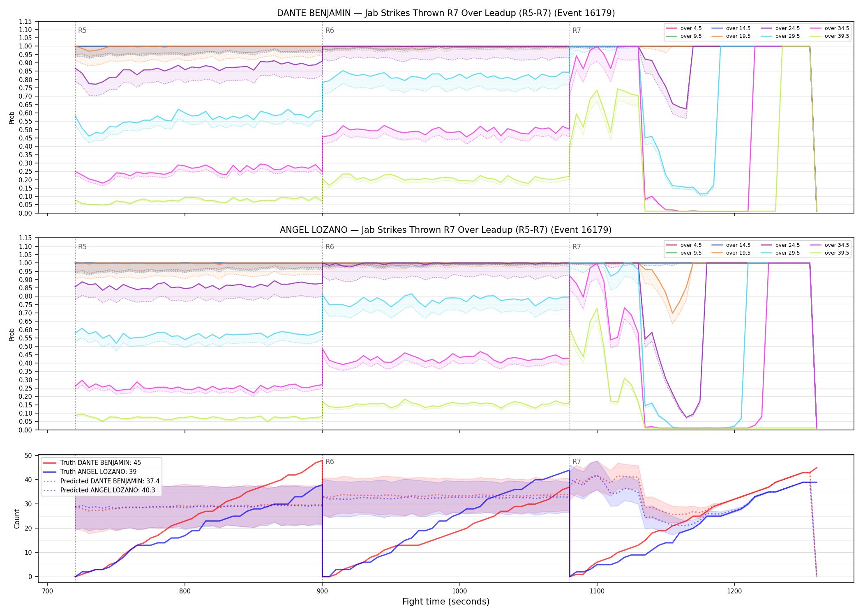This screenshot has height=616, width=863.
Task: Click the R5 round label in Dante Benjamin chart
Action: pyautogui.click(x=82, y=30)
